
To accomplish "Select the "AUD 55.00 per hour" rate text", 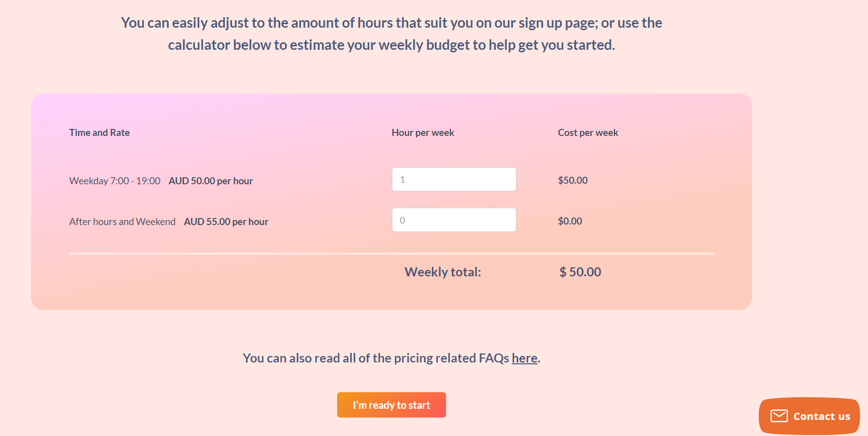I will (x=226, y=222).
